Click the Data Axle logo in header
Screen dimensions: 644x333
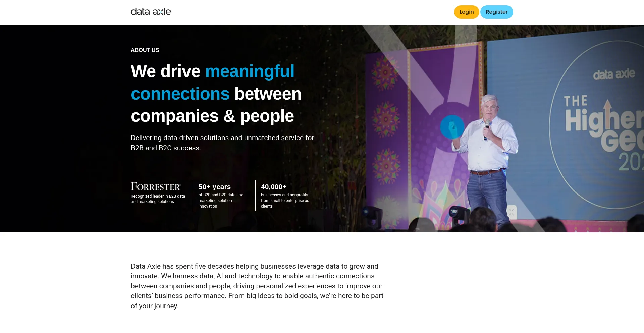click(x=151, y=12)
